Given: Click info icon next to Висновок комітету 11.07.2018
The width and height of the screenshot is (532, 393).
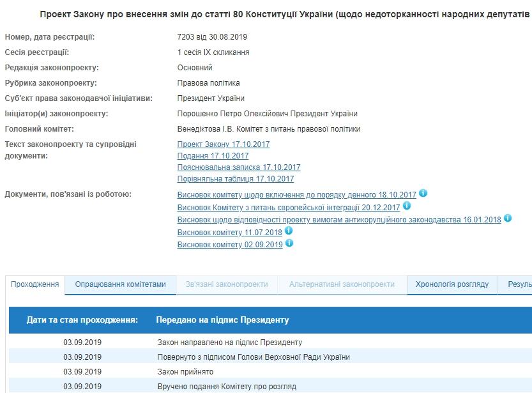Looking at the screenshot, I should [x=289, y=231].
